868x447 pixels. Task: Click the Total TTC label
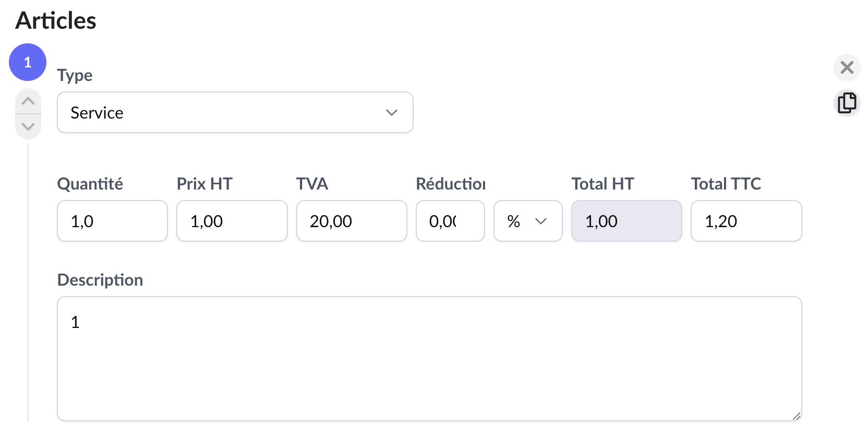pyautogui.click(x=726, y=184)
